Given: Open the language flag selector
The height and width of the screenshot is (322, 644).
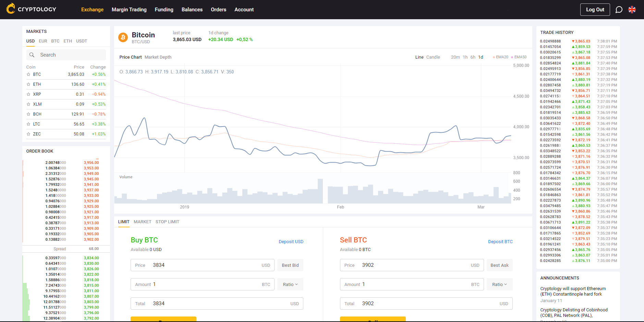Looking at the screenshot, I should coord(632,10).
